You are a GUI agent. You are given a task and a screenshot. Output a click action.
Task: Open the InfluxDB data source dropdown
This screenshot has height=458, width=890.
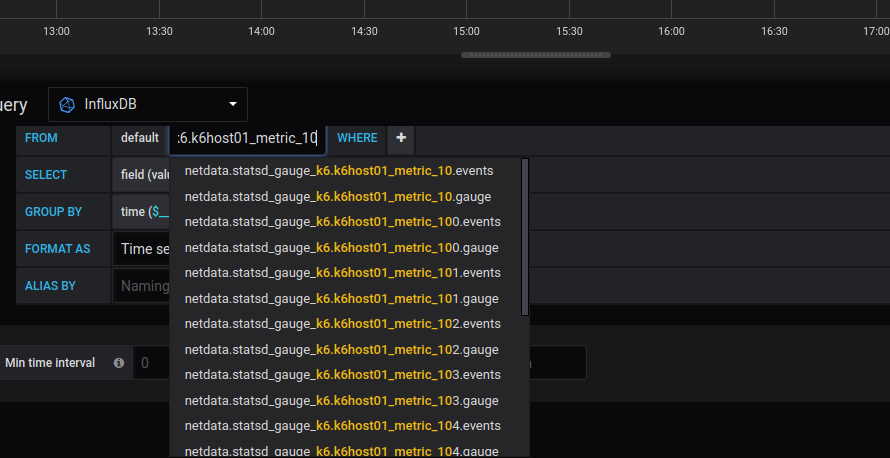[148, 104]
